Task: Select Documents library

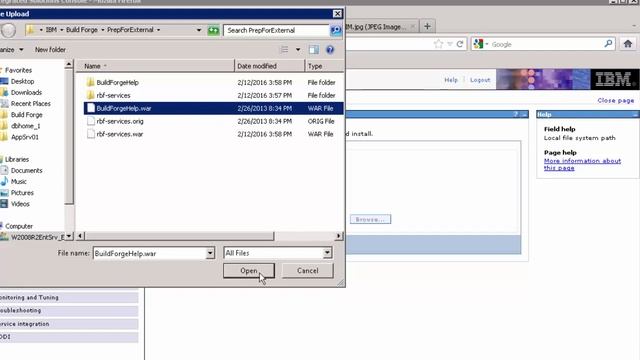Action: click(x=26, y=171)
